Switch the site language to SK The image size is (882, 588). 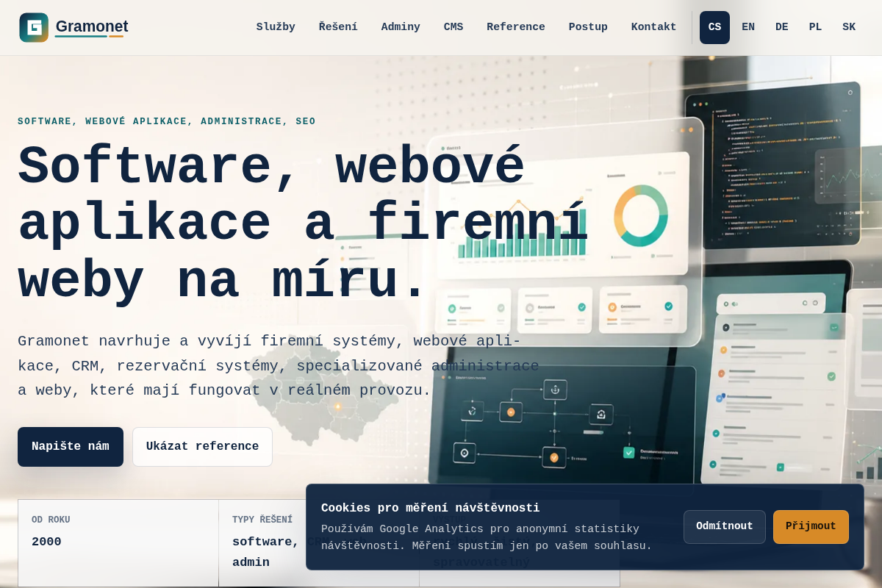849,27
